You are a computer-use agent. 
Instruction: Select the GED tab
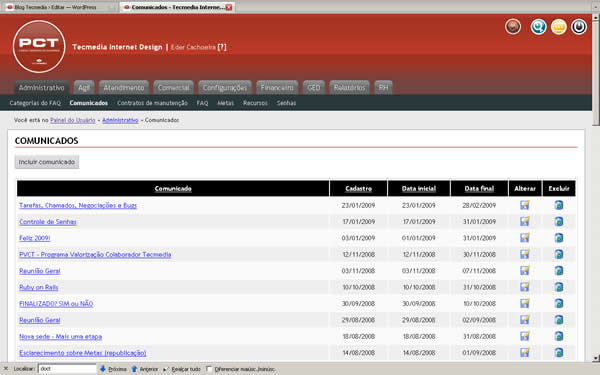[314, 88]
